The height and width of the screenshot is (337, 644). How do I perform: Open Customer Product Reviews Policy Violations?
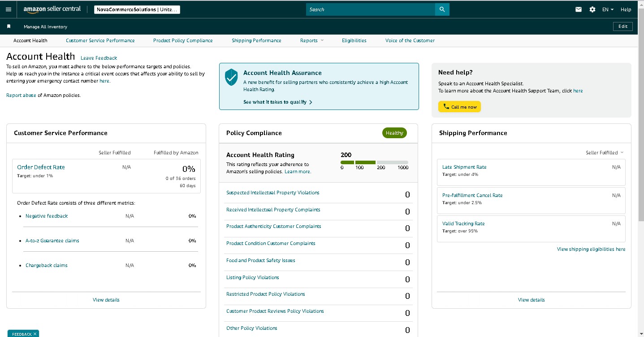[x=275, y=311]
